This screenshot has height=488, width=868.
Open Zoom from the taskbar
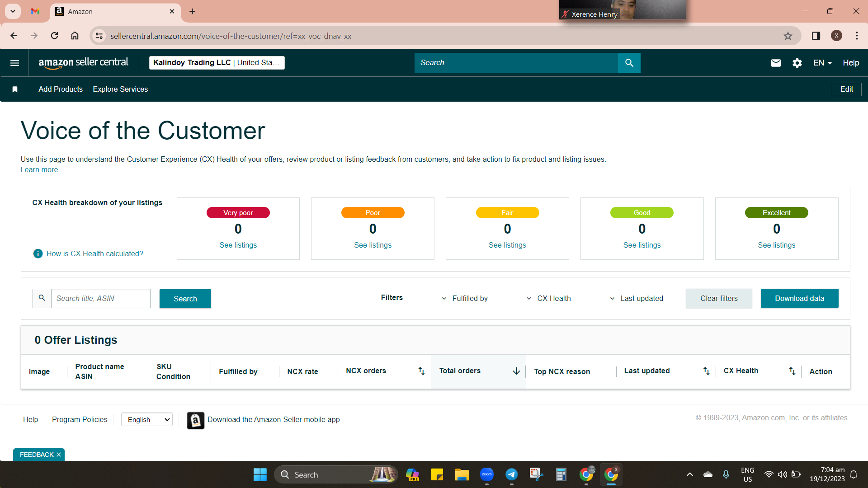tap(487, 474)
